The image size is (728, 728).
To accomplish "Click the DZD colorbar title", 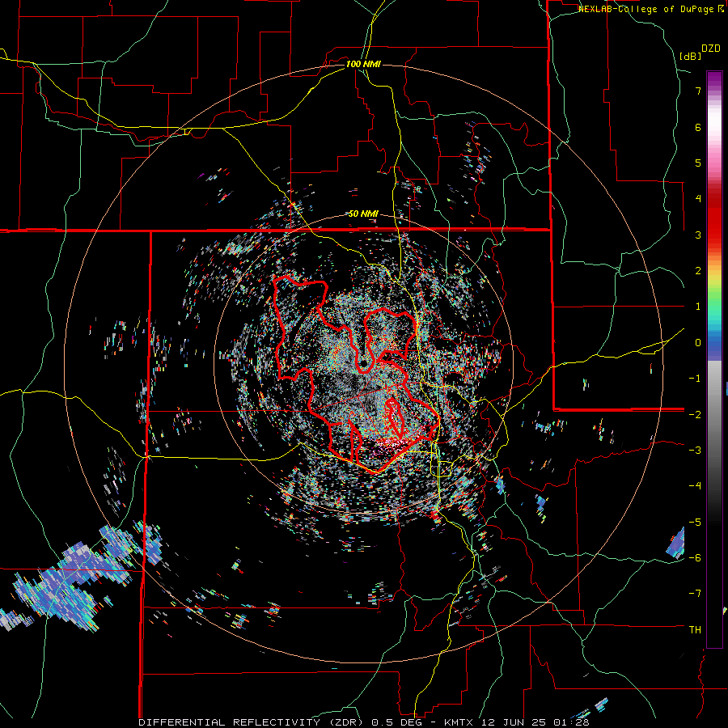I will pyautogui.click(x=711, y=49).
